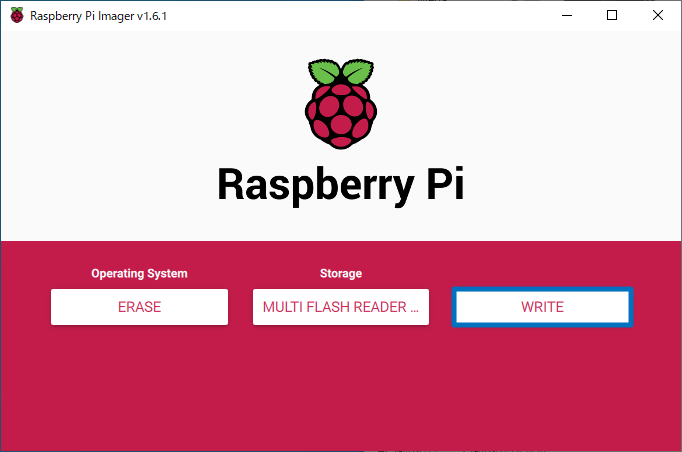
Task: Click the 'Storage' label
Action: point(341,273)
